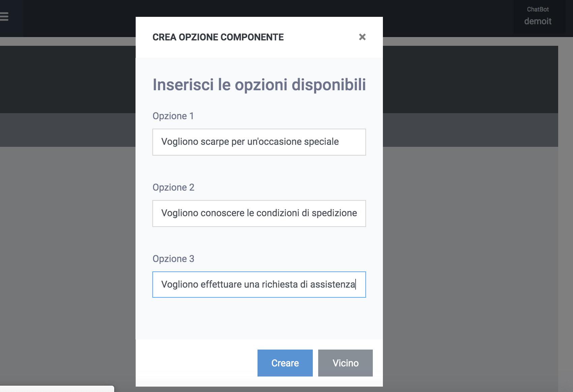Focus the Opzione 1 text field
The height and width of the screenshot is (392, 573).
(x=259, y=142)
